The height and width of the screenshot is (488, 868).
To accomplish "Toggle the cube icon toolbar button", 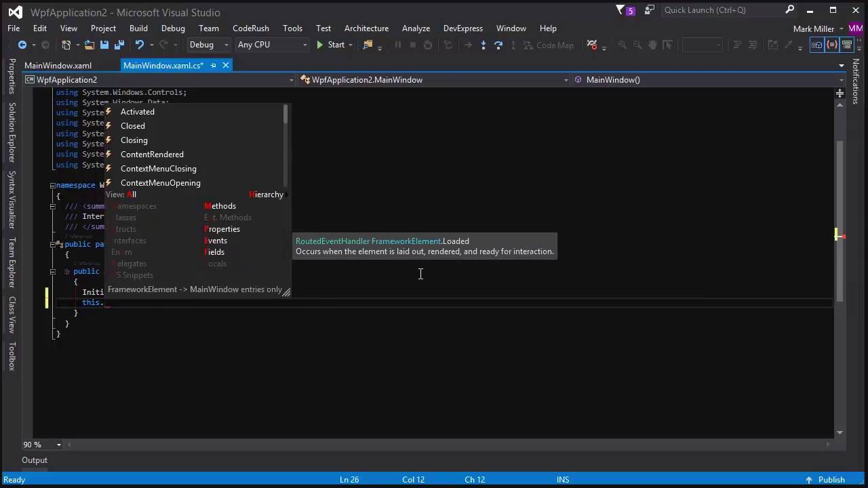I will pos(817,45).
